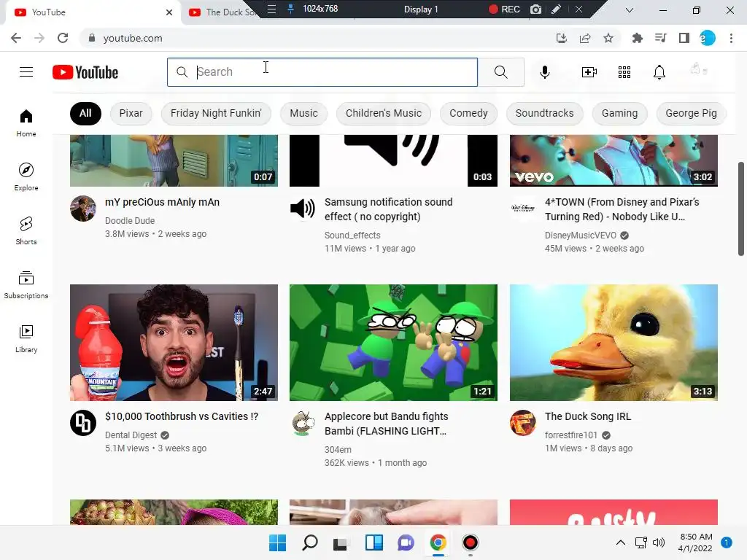Open the Chrome profile avatar
The height and width of the screenshot is (560, 747).
point(708,38)
